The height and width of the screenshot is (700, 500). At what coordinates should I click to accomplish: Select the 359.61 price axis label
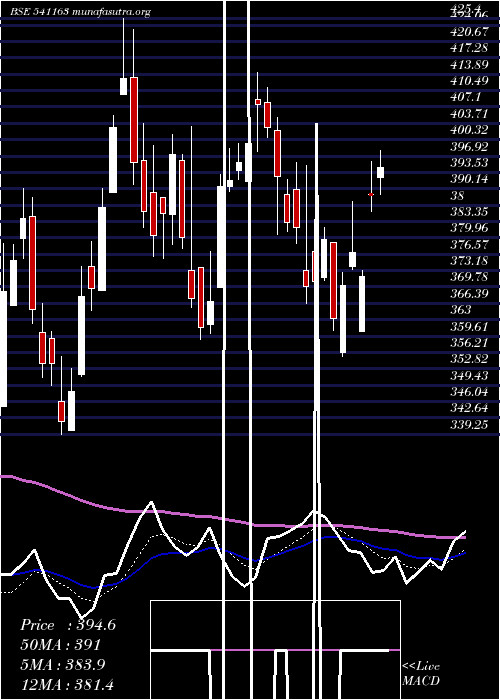pyautogui.click(x=469, y=327)
